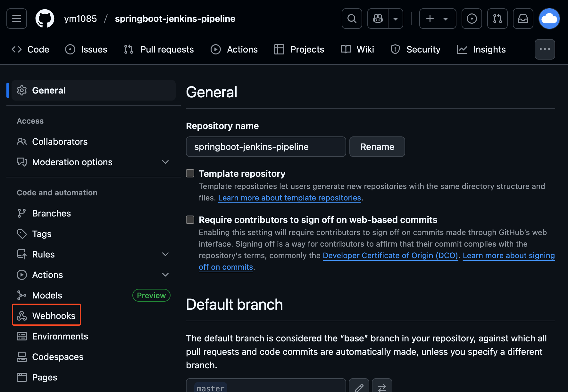Click the General gear icon

[x=22, y=90]
